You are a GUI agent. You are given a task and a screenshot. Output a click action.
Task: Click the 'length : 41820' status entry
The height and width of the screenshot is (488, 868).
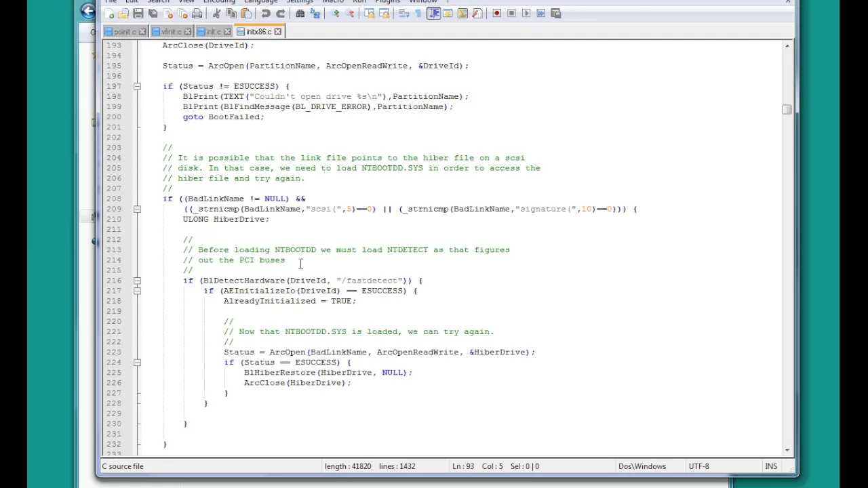coord(348,466)
